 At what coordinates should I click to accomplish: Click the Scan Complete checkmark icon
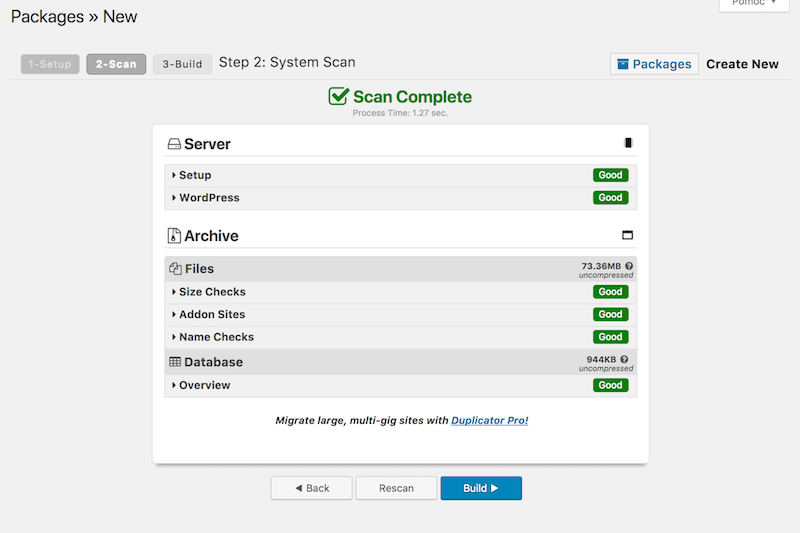[x=338, y=96]
